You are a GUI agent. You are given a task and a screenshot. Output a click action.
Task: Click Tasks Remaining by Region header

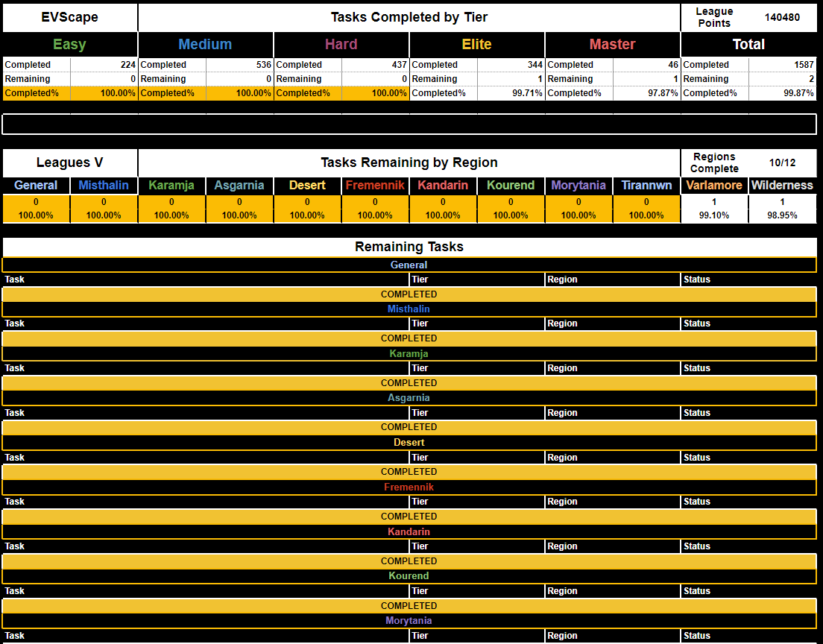click(x=409, y=162)
